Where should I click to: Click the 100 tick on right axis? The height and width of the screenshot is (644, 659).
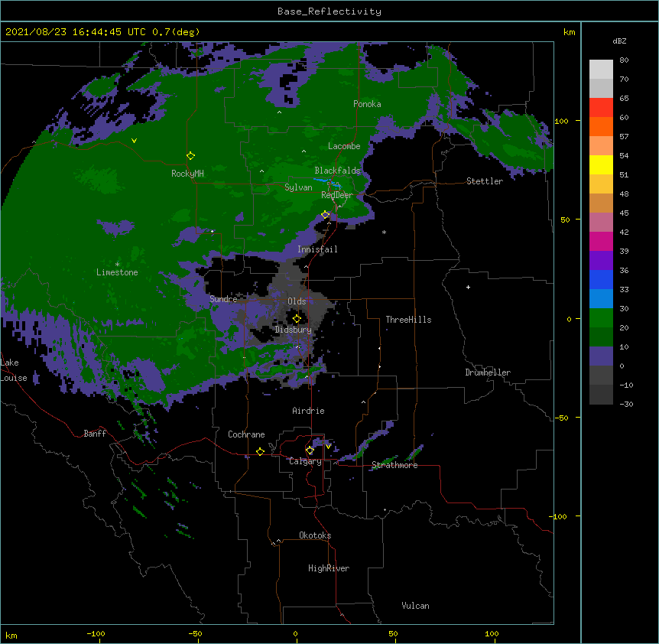561,122
